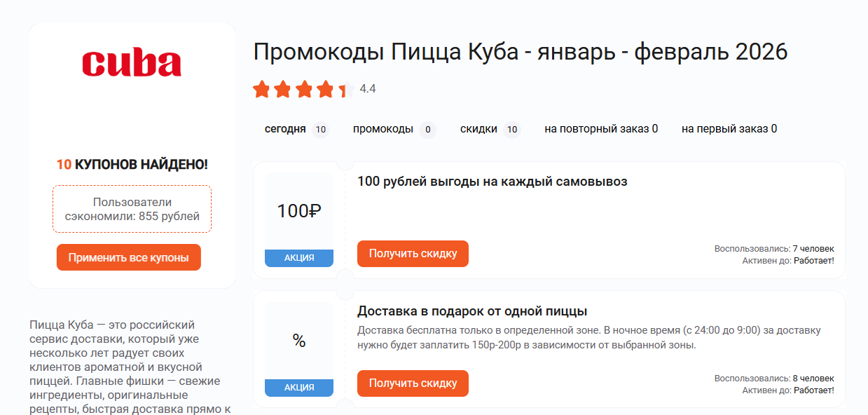Click the АКЦИЯ badge on the 100₽ coupon

[x=299, y=257]
